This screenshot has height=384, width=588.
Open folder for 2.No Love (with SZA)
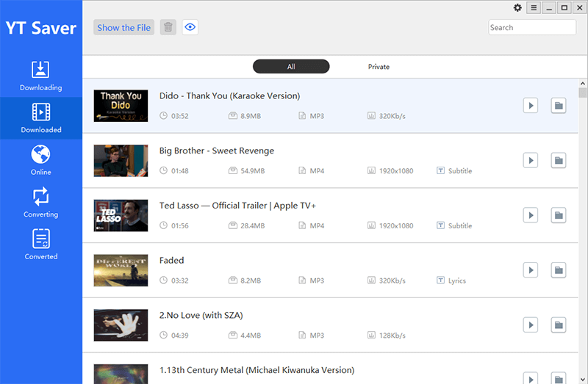click(559, 325)
